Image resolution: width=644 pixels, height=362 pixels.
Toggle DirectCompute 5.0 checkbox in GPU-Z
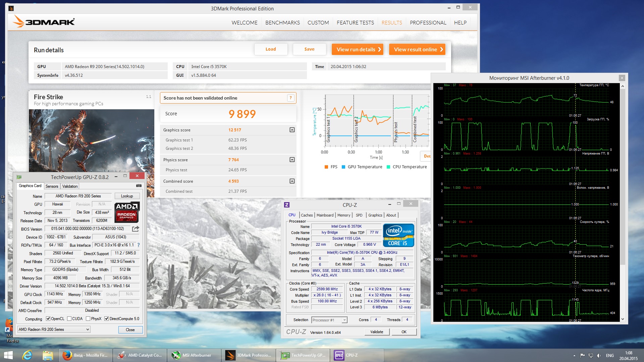tap(106, 319)
